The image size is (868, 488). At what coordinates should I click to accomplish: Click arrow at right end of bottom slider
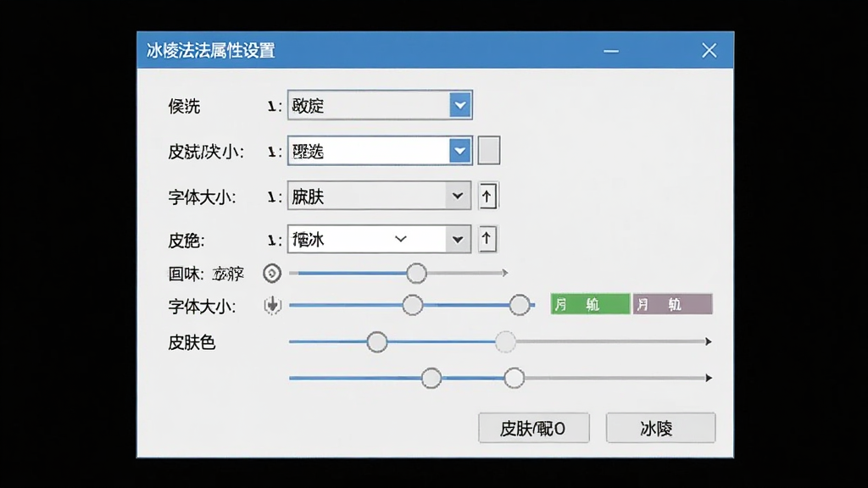(x=708, y=378)
